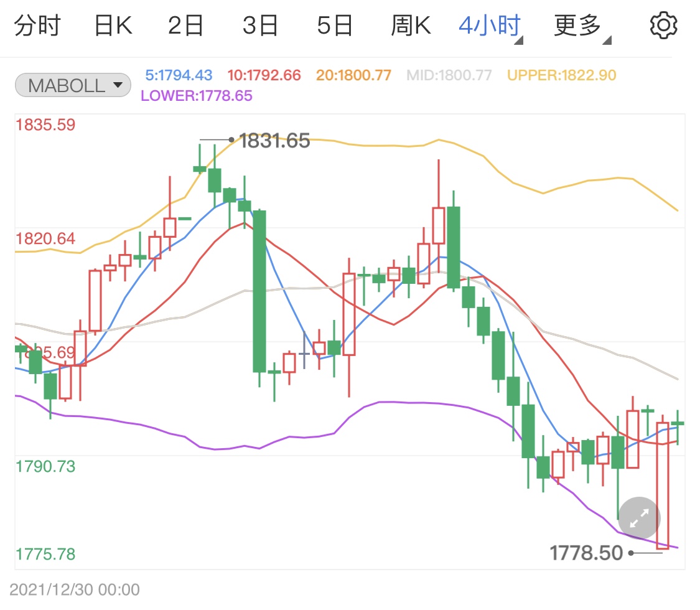This screenshot has width=700, height=610.
Task: Click the 1820.64 price axis label
Action: click(x=45, y=238)
